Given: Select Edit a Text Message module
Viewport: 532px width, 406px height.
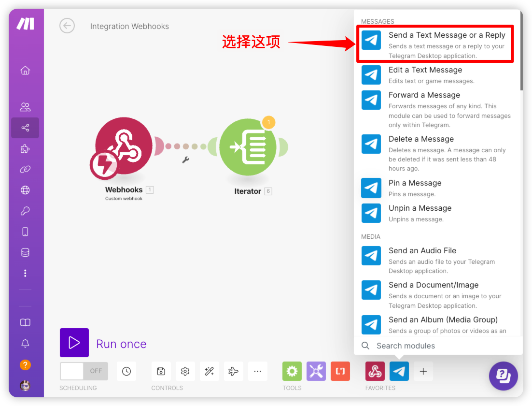Looking at the screenshot, I should 435,75.
